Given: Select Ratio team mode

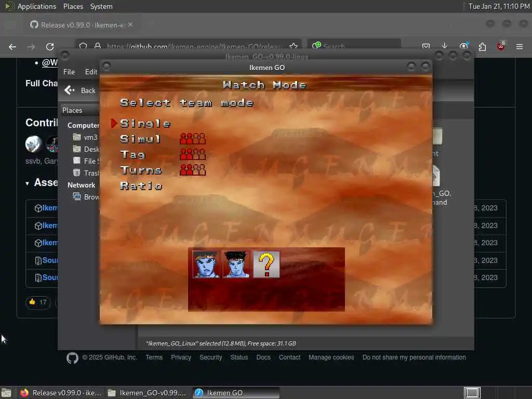Looking at the screenshot, I should click(141, 185).
